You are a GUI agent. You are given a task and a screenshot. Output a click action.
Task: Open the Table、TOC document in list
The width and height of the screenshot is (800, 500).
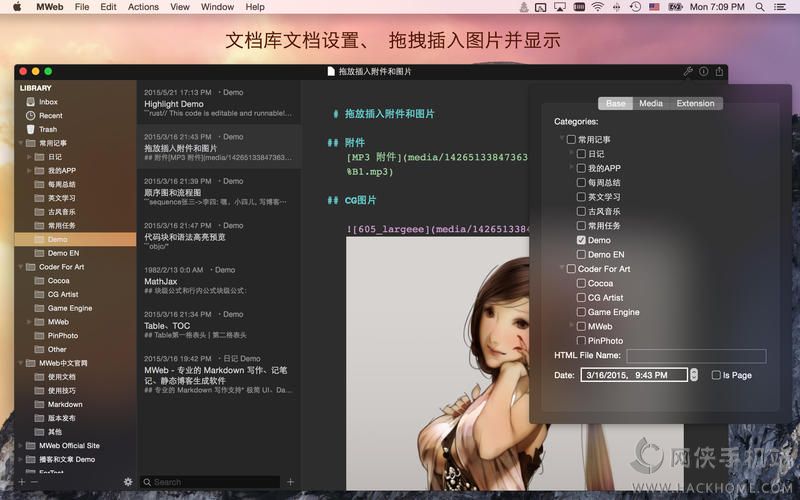point(219,325)
